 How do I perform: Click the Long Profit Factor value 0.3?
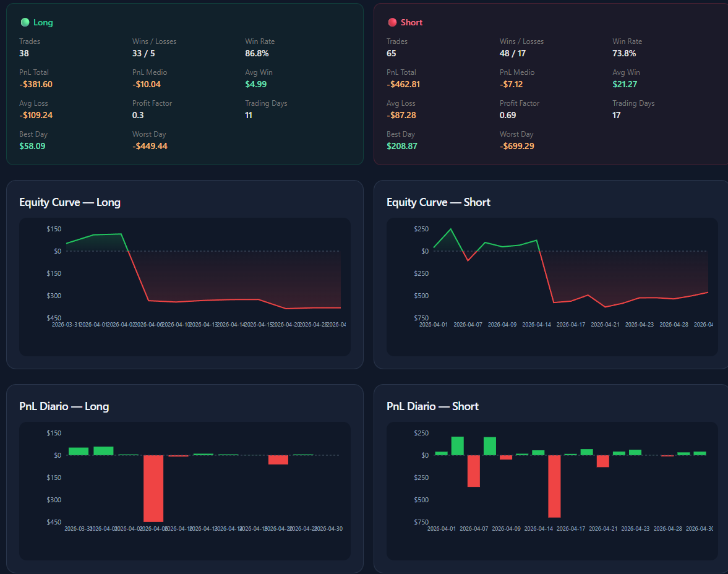pos(138,115)
